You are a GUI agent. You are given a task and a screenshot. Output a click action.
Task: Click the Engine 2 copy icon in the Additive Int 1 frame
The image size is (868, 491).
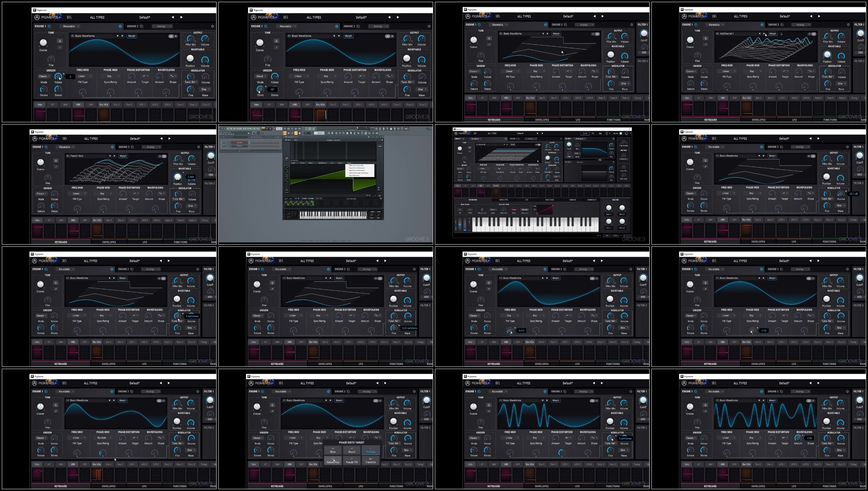[782, 25]
